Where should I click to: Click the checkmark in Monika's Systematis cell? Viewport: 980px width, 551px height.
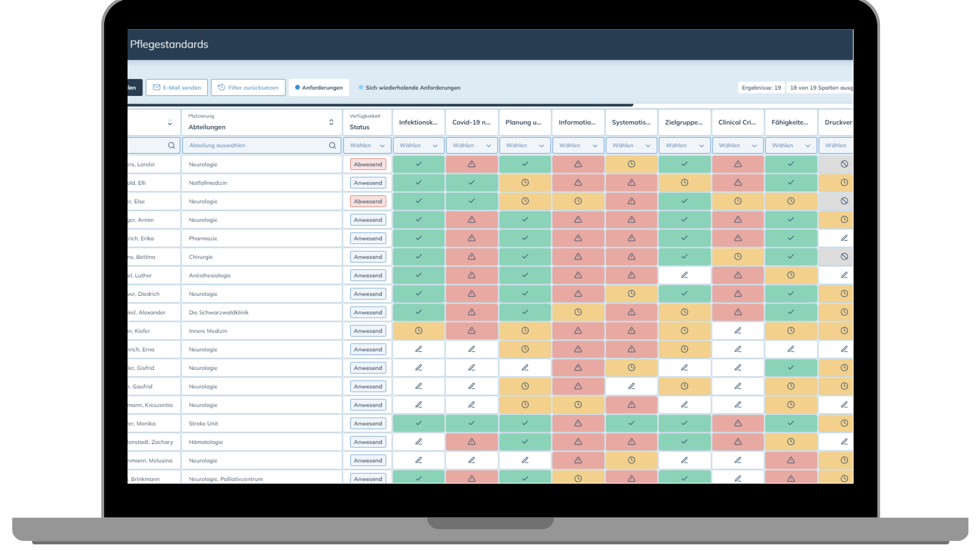point(631,423)
